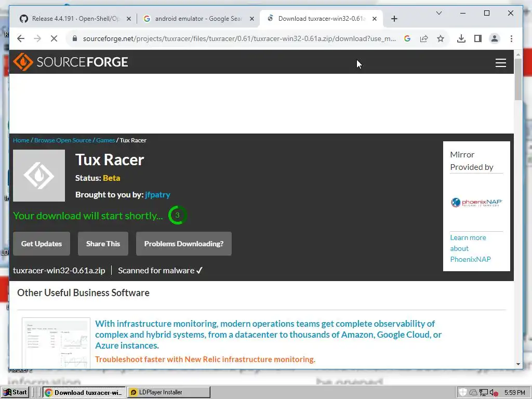Image resolution: width=532 pixels, height=399 pixels.
Task: Click the security shield tray icon
Action: 463,393
